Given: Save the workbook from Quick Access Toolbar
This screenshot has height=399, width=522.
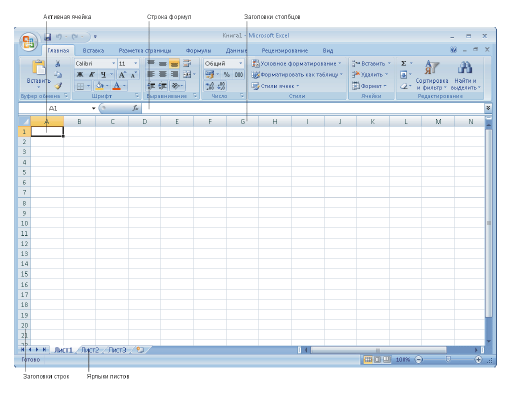Looking at the screenshot, I should (48, 37).
